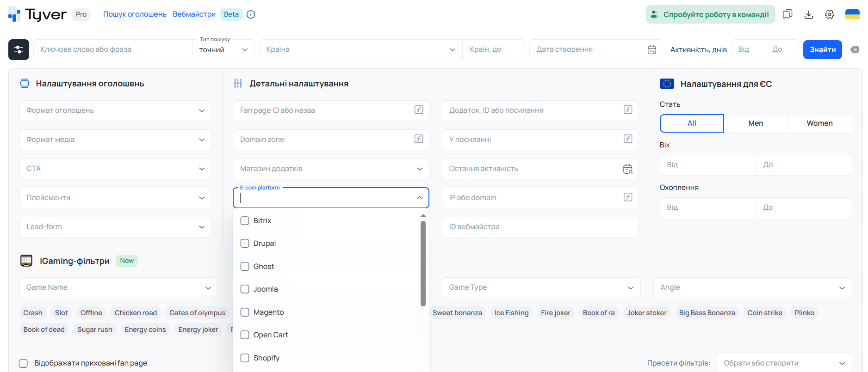Open the Тип пошуку dropdown
Screen dimensions: 868x372
(223, 49)
